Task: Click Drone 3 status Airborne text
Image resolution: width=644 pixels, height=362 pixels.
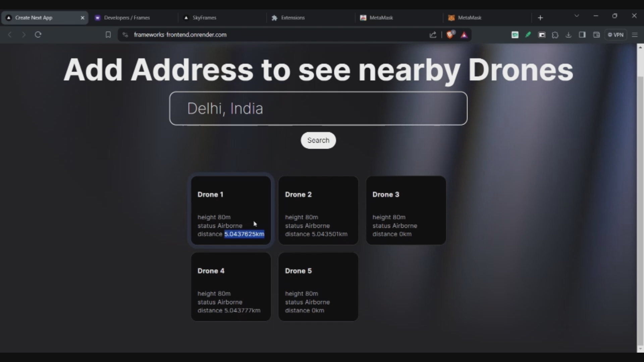Action: point(395,226)
